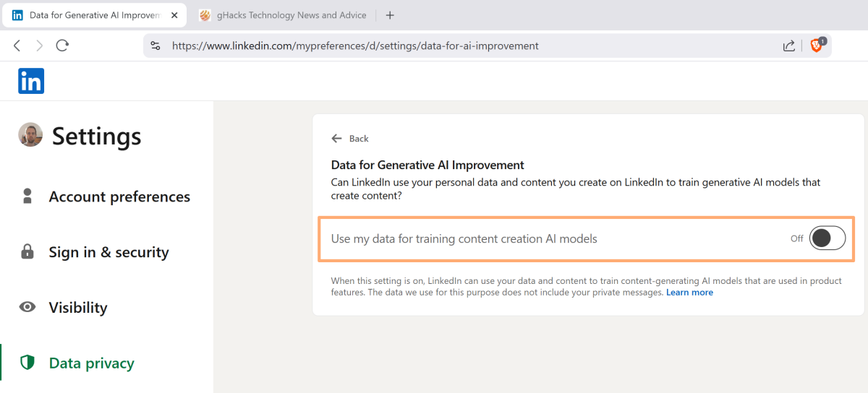Viewport: 868px width, 393px height.
Task: Click the profile photo next to Settings
Action: [30, 135]
